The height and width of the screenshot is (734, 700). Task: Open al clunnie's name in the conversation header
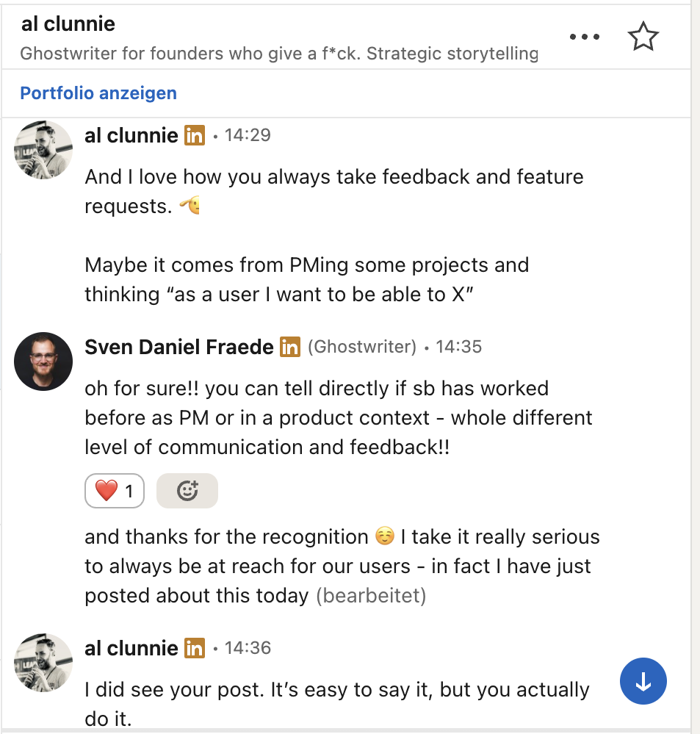tap(68, 24)
